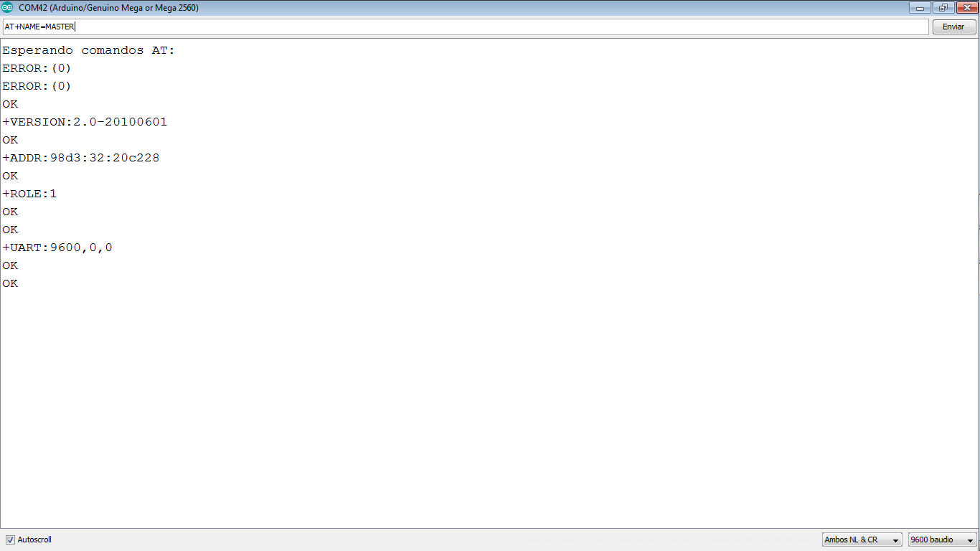Minimize the COM42 serial monitor window
The width and height of the screenshot is (980, 551).
[x=920, y=8]
